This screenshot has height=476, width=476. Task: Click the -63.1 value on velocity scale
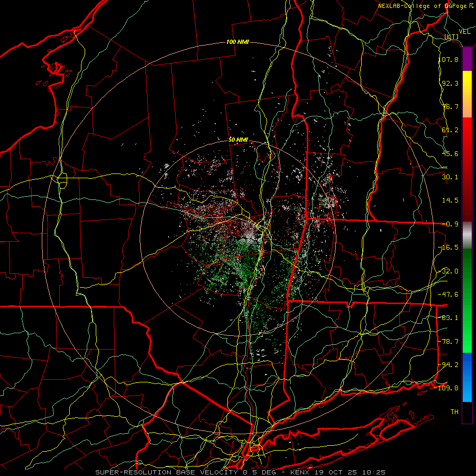[448, 318]
